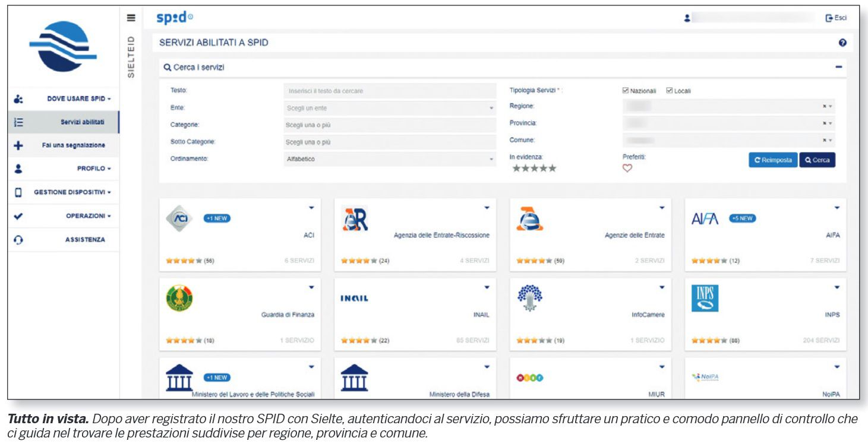Set the In evidenza star filter
The width and height of the screenshot is (868, 444).
(534, 169)
